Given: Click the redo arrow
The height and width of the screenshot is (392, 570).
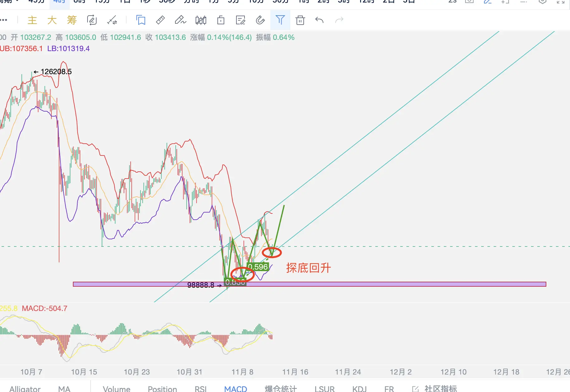Looking at the screenshot, I should [x=339, y=20].
